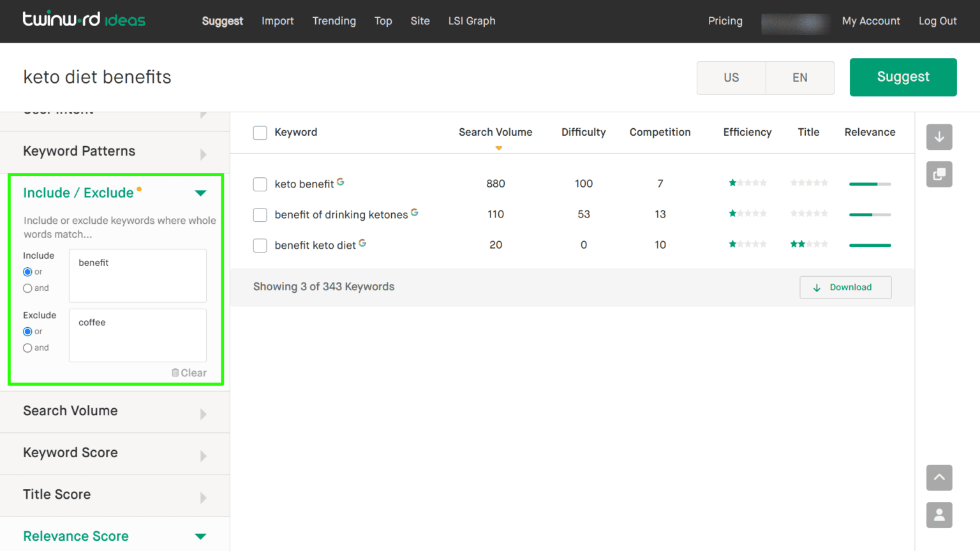Screen dimensions: 980x551
Task: Click the user profile icon at bottom right
Action: click(x=939, y=515)
